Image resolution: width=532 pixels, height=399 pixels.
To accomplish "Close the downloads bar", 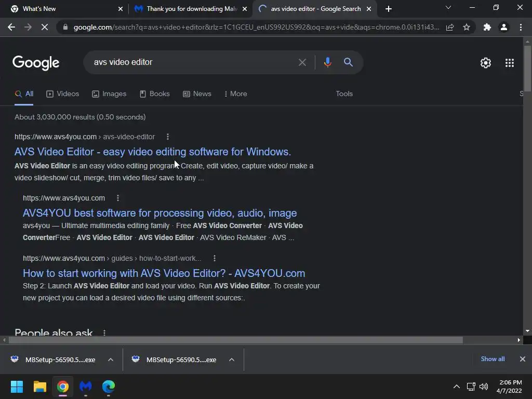I will pyautogui.click(x=523, y=359).
